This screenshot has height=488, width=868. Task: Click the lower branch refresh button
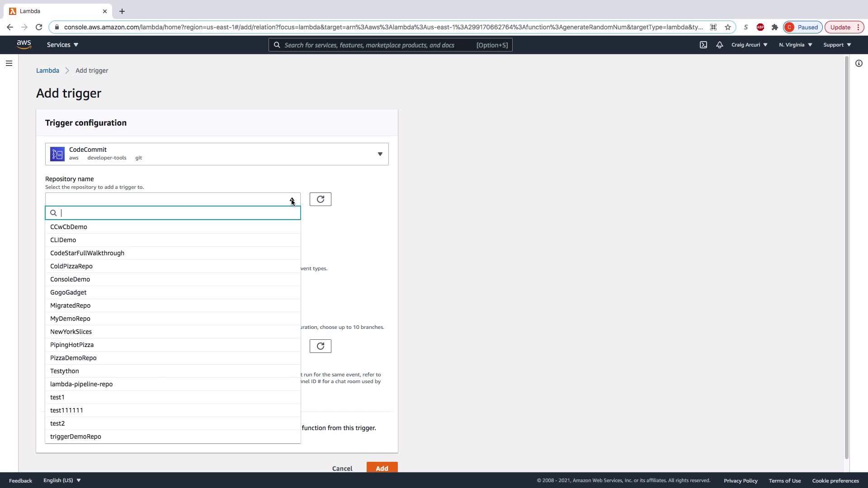(320, 346)
